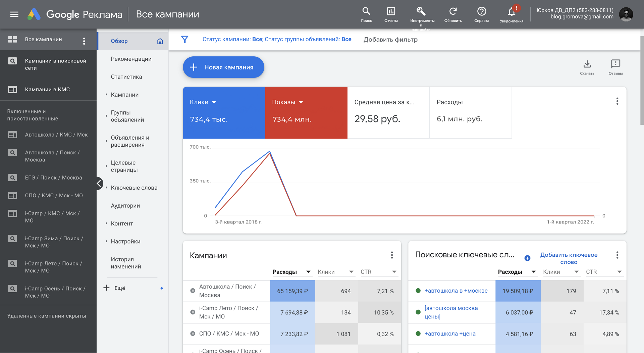Expand the Кампании menu section
The width and height of the screenshot is (644, 353).
(x=106, y=95)
